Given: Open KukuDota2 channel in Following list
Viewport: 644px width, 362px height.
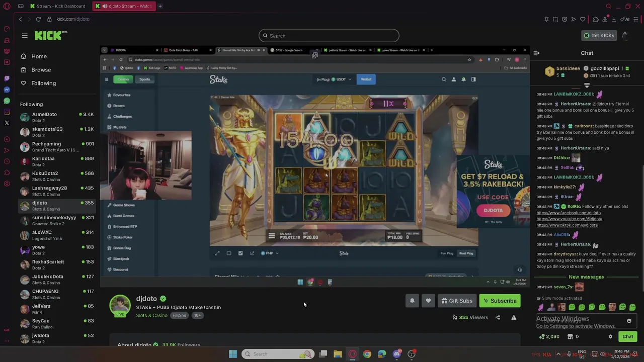Looking at the screenshot, I should click(x=57, y=176).
